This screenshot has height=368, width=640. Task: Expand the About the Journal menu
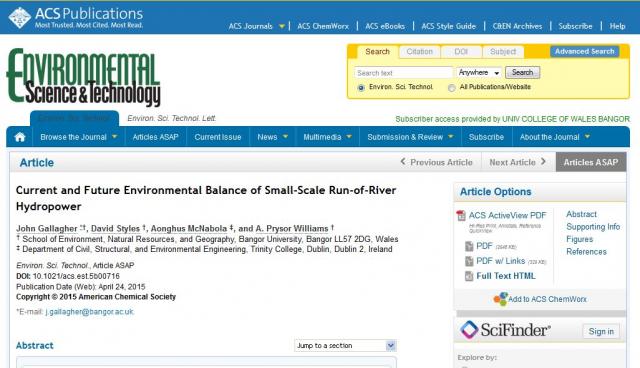[555, 137]
